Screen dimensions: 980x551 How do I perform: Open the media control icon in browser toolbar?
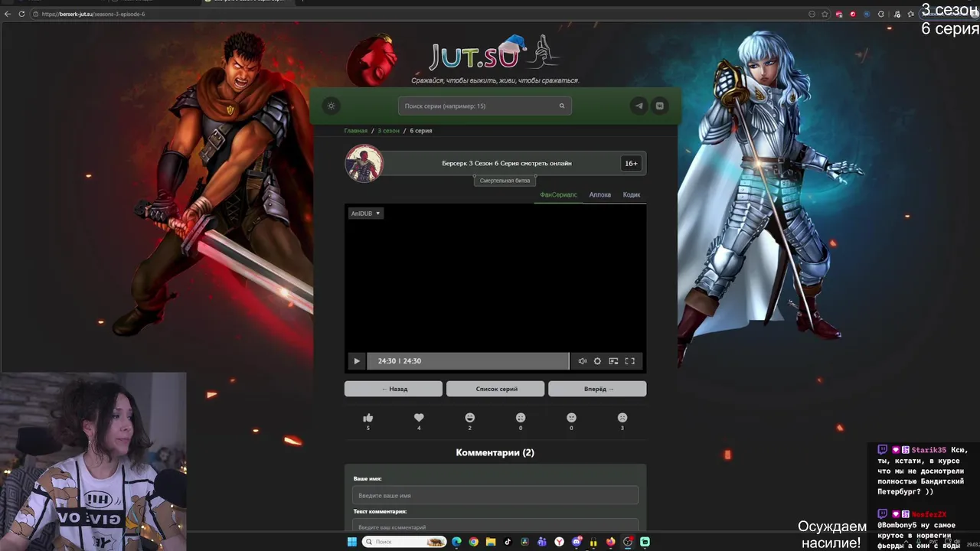pos(896,14)
